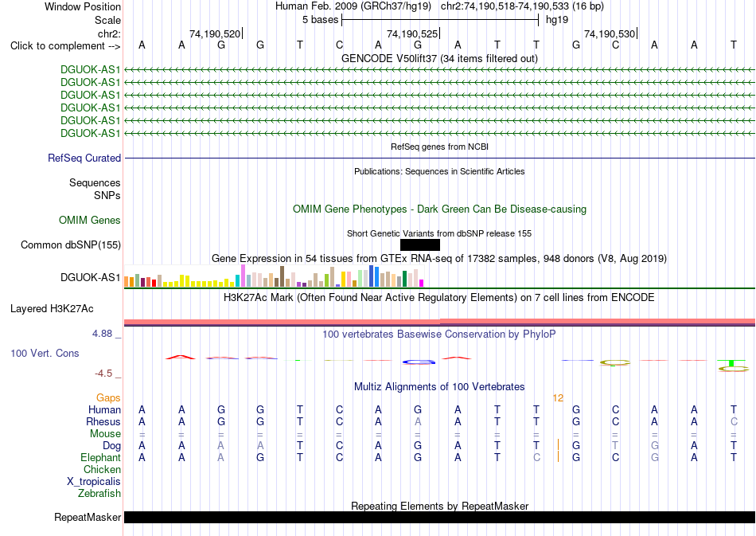Click the DGUOK-AS1 GTEx expression label
The height and width of the screenshot is (536, 756).
click(x=90, y=277)
